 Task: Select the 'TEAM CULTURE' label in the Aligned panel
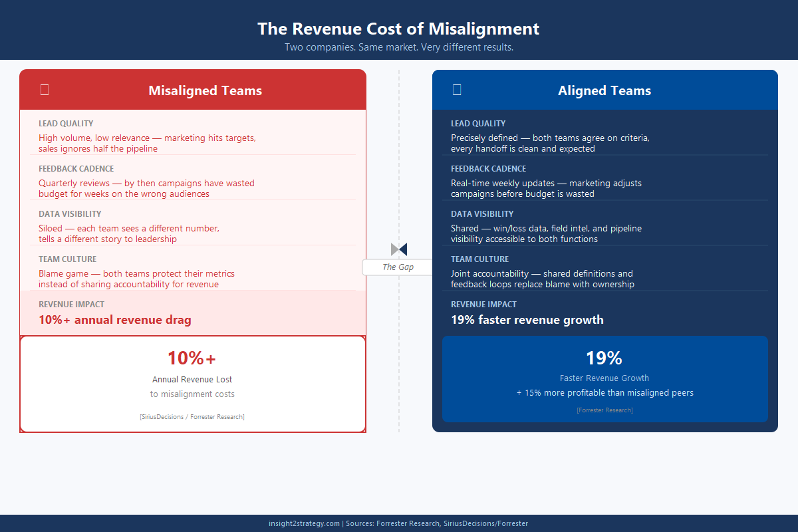click(479, 259)
